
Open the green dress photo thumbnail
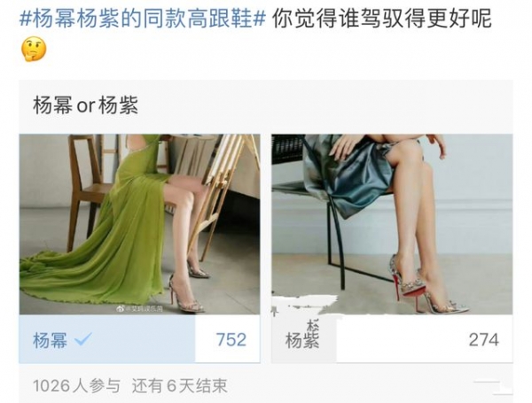click(x=139, y=224)
